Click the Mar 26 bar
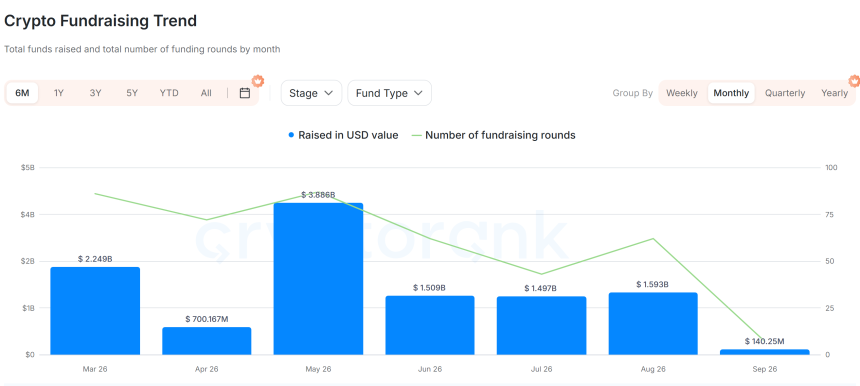 [95, 311]
